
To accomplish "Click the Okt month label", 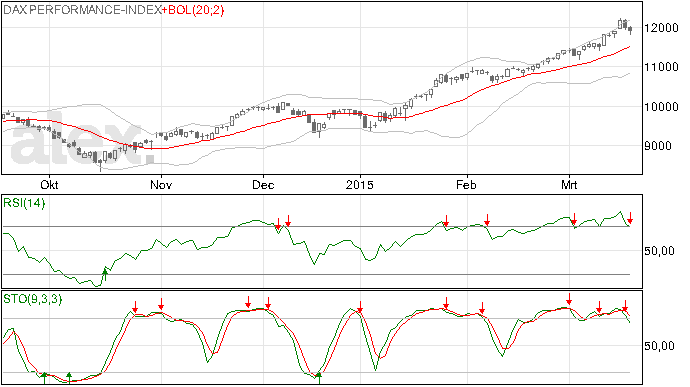I will (49, 184).
